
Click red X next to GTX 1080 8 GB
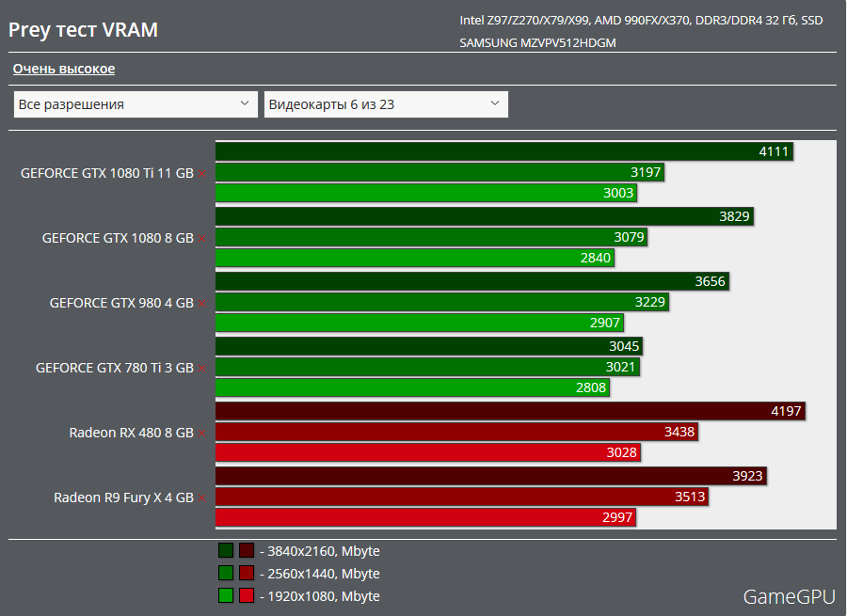click(201, 239)
